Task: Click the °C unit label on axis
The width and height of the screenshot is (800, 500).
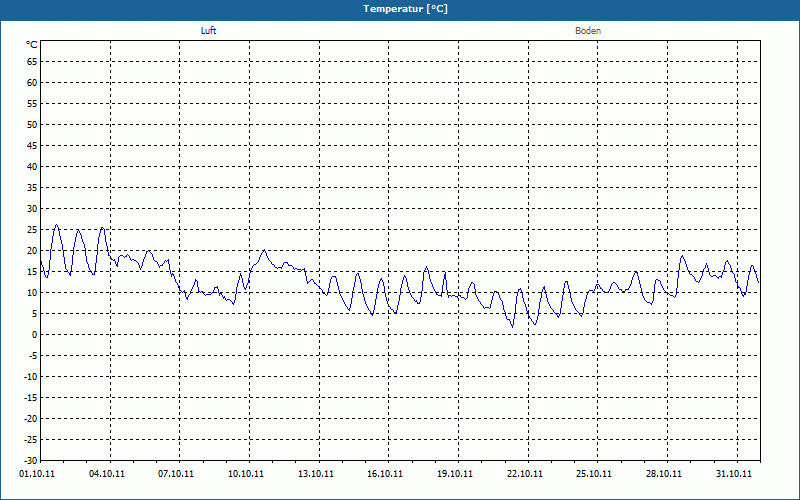Action: coord(32,45)
